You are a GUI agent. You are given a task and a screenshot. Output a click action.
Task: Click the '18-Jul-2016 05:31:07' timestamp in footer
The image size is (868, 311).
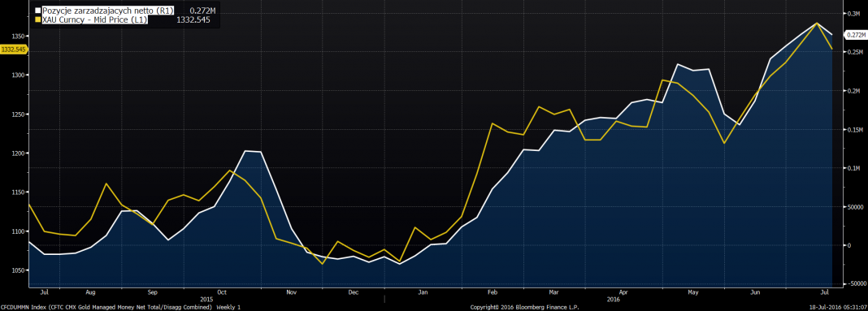[838, 307]
